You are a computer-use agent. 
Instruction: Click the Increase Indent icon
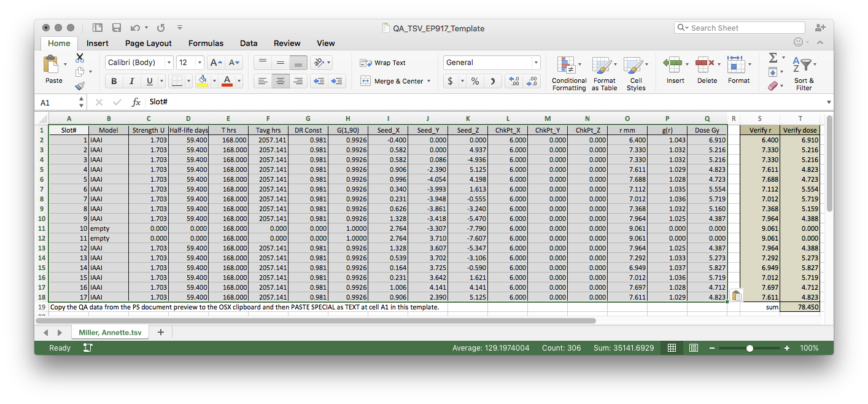click(336, 81)
